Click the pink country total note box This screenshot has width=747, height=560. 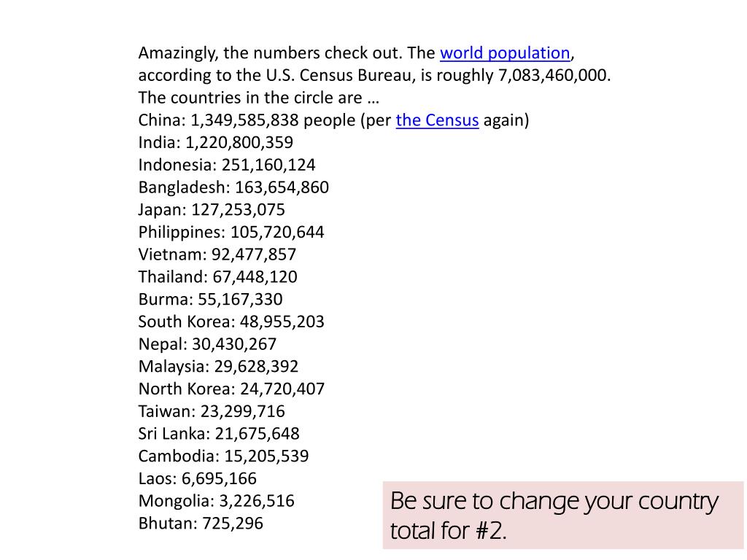coord(562,516)
